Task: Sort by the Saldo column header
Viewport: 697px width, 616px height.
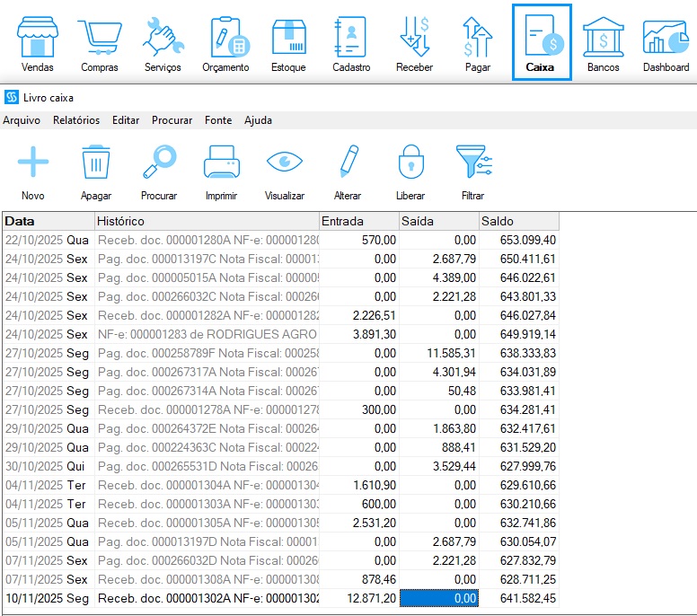Action: [518, 221]
